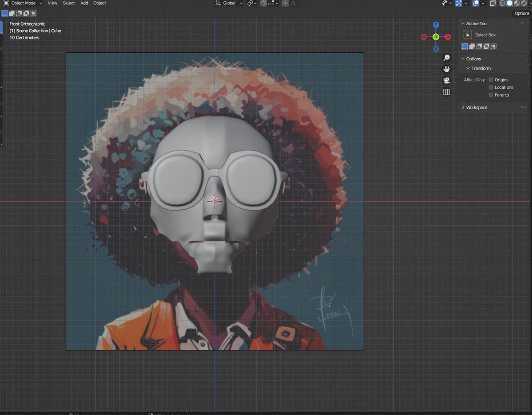The width and height of the screenshot is (532, 415).
Task: Click the Scene Collection | Cube text
Action: point(35,31)
